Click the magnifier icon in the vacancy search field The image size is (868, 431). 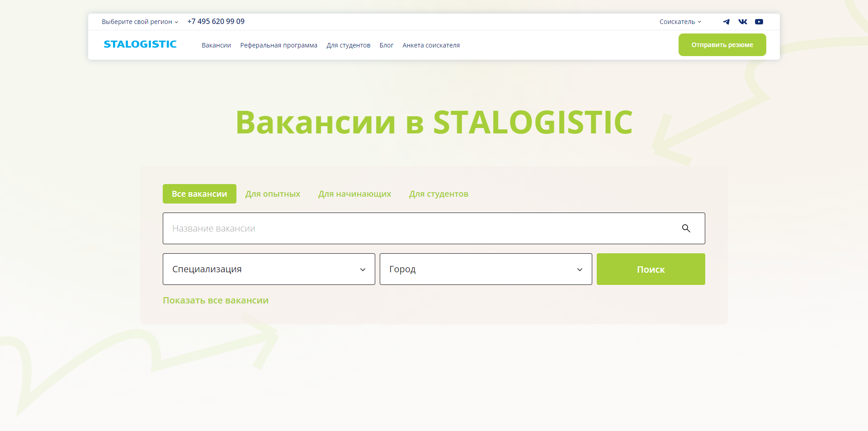686,228
